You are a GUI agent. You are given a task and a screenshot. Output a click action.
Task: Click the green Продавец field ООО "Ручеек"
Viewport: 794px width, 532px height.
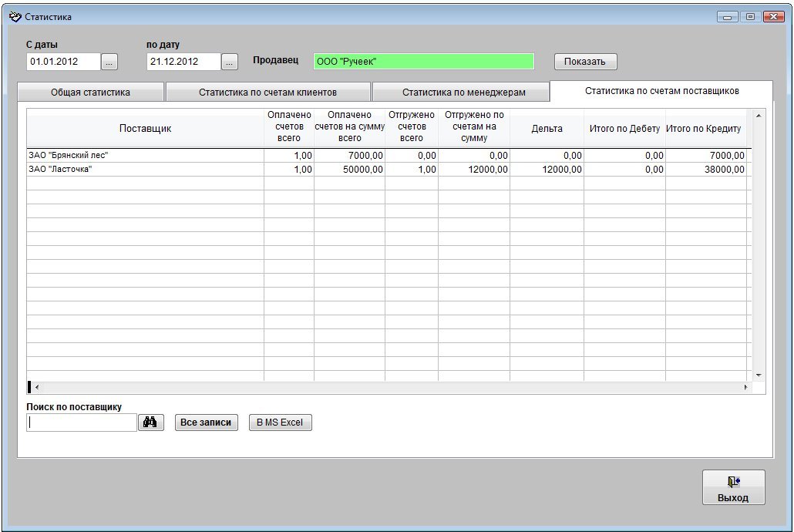coord(423,62)
